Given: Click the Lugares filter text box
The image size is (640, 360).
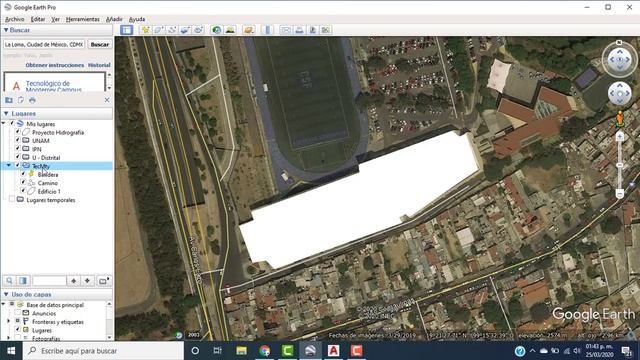Looking at the screenshot, I should tap(49, 281).
